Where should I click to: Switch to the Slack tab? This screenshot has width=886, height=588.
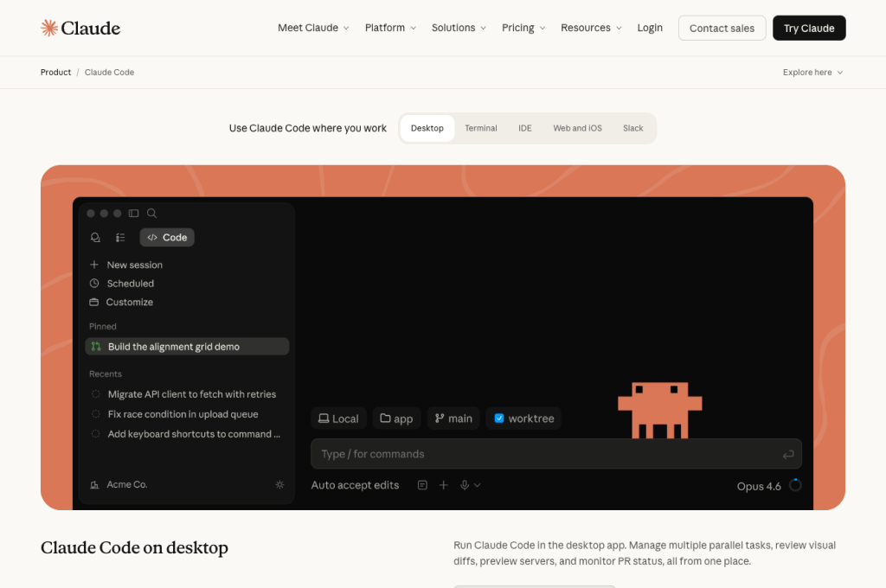click(632, 128)
